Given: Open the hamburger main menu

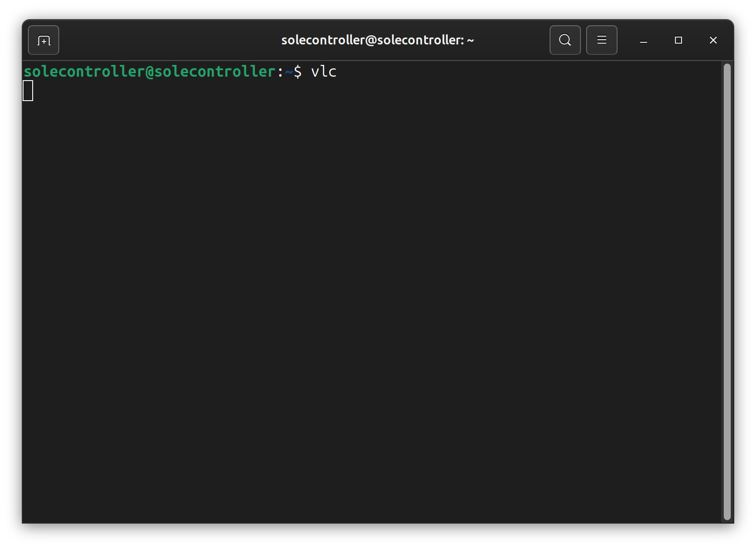Looking at the screenshot, I should pyautogui.click(x=601, y=40).
